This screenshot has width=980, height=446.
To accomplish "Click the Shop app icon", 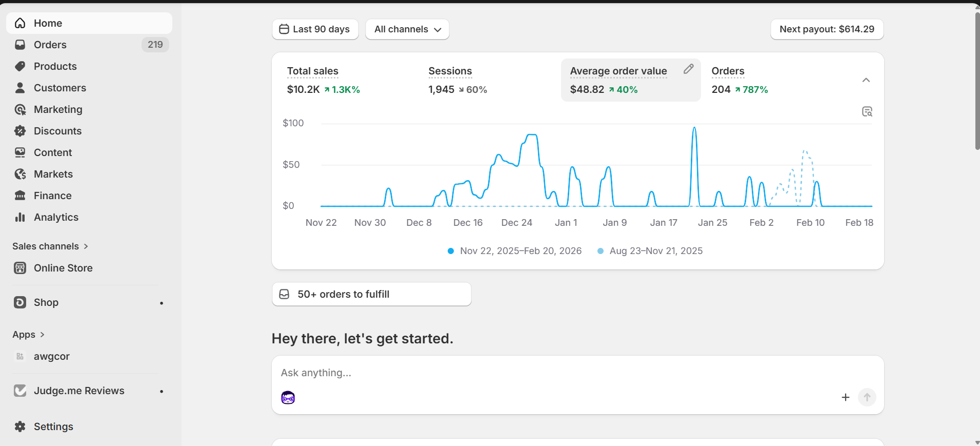I will pos(20,302).
